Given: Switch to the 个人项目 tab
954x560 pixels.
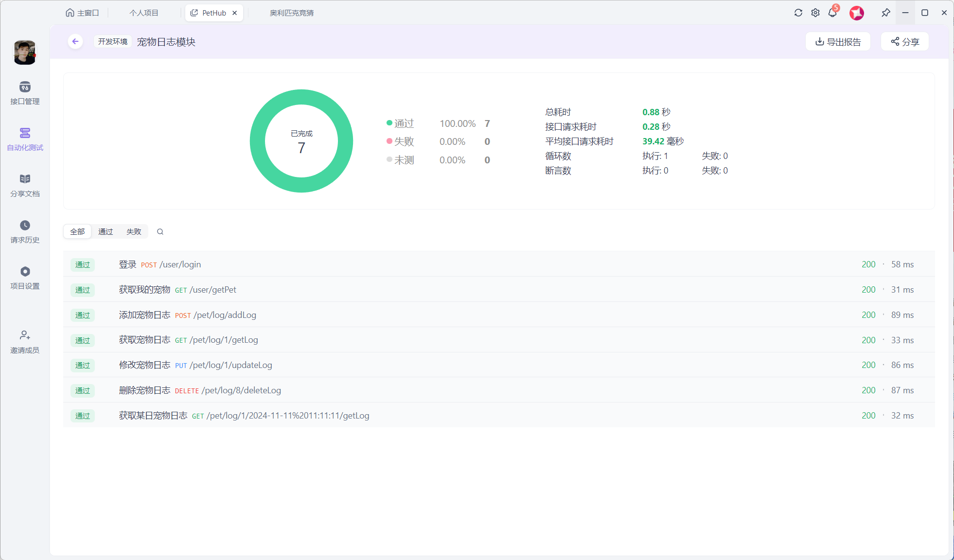Looking at the screenshot, I should (144, 13).
